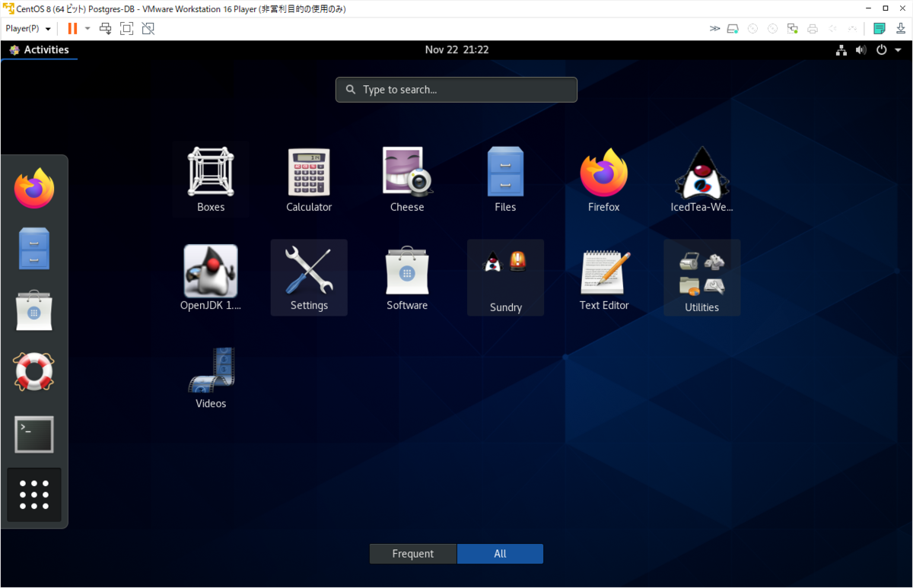The width and height of the screenshot is (913, 588).
Task: Open the GNOME system menu arrow
Action: pyautogui.click(x=898, y=50)
